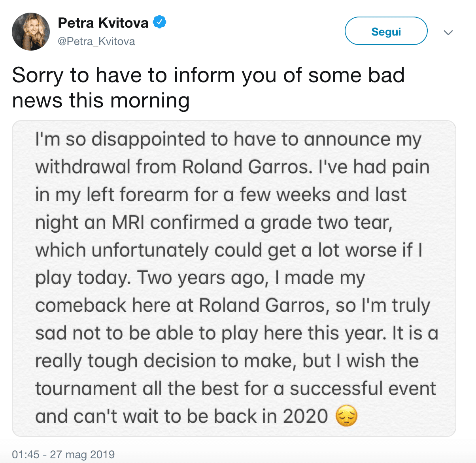Click the 01:45 - 27 mag 2019 timestamp

tap(63, 454)
